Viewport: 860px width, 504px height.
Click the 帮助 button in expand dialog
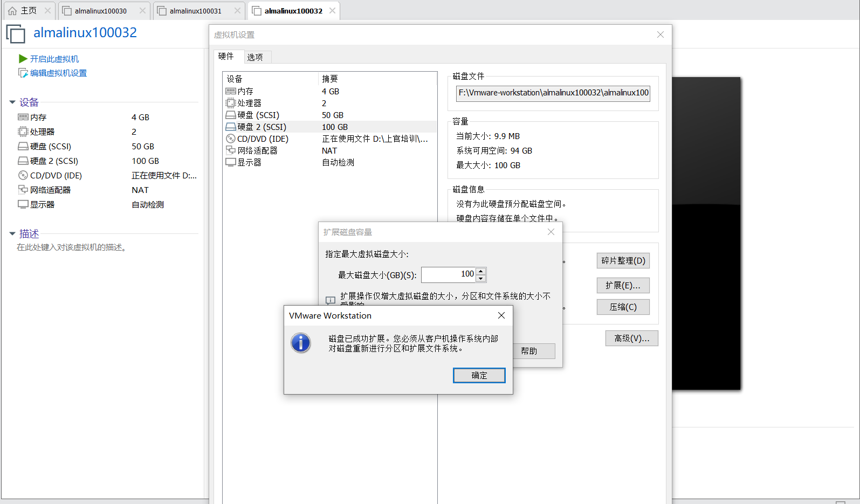click(529, 351)
